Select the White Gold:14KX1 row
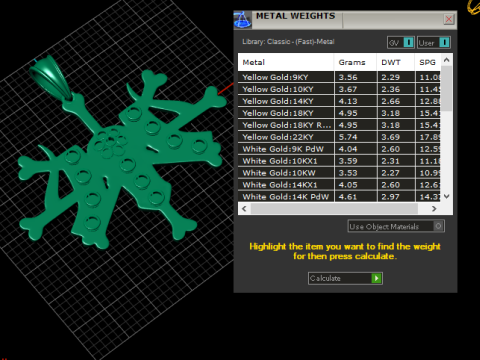The width and height of the screenshot is (480, 360). tap(339, 185)
